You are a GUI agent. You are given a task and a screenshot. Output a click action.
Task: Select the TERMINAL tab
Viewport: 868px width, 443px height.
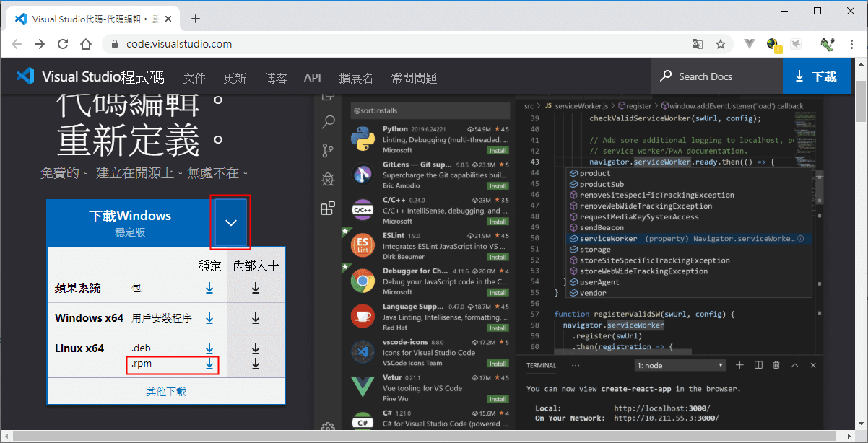point(542,365)
